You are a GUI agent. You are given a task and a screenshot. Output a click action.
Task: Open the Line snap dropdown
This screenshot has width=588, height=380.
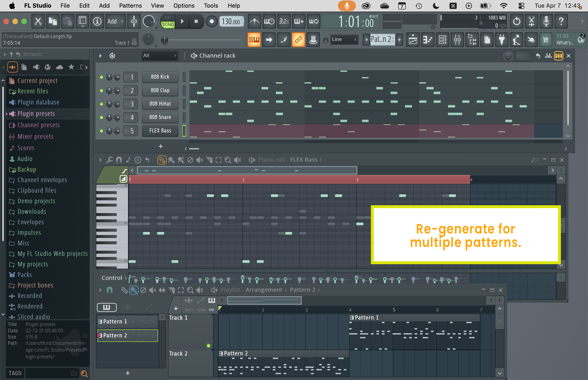[x=344, y=39]
